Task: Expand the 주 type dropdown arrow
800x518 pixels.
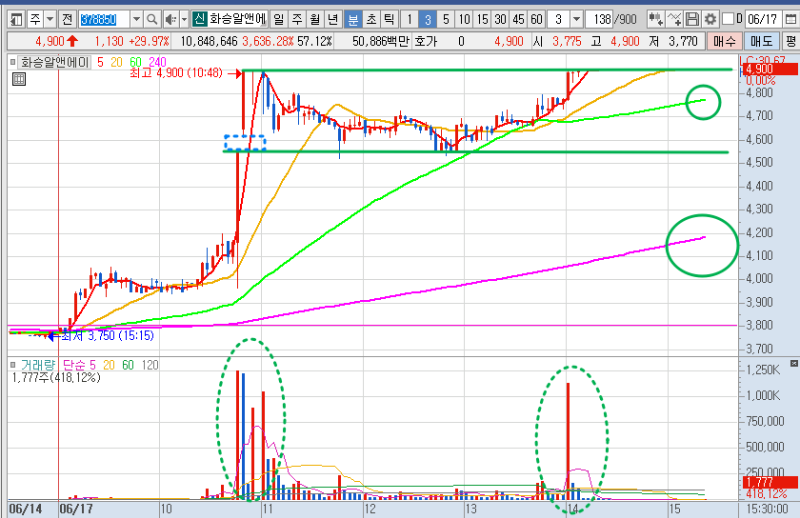Action: pos(50,19)
